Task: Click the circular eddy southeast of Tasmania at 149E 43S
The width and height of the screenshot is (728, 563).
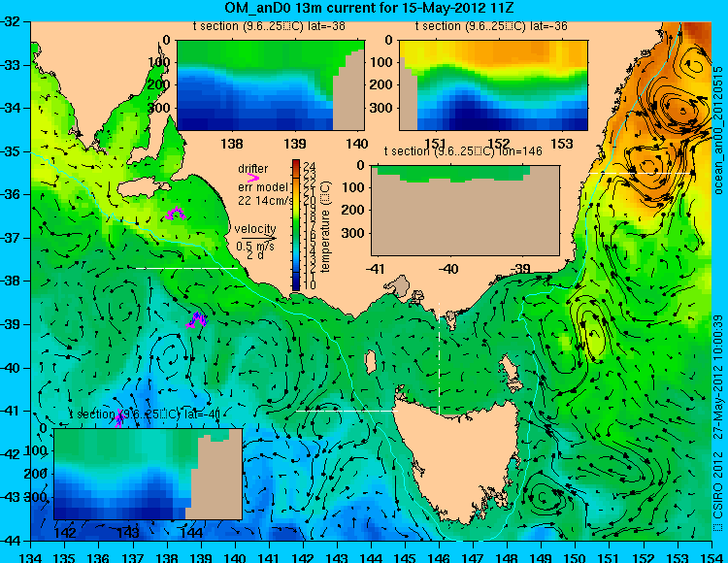Action: tap(543, 497)
